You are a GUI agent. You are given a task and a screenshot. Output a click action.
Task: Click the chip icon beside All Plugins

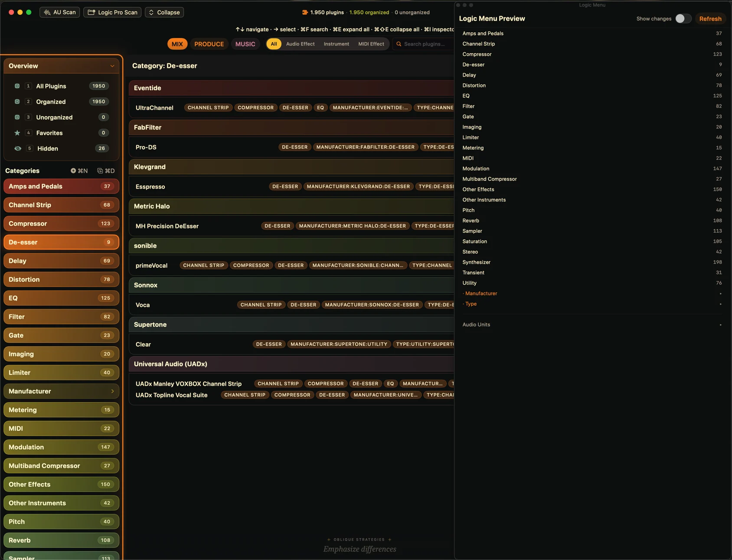[x=17, y=86]
